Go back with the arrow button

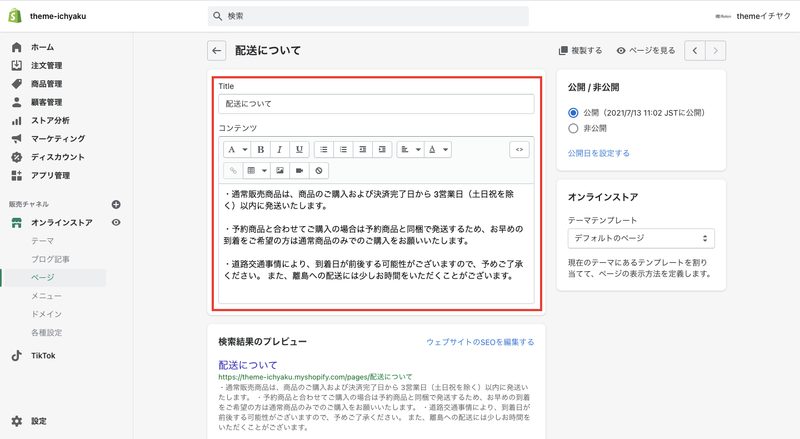(217, 51)
